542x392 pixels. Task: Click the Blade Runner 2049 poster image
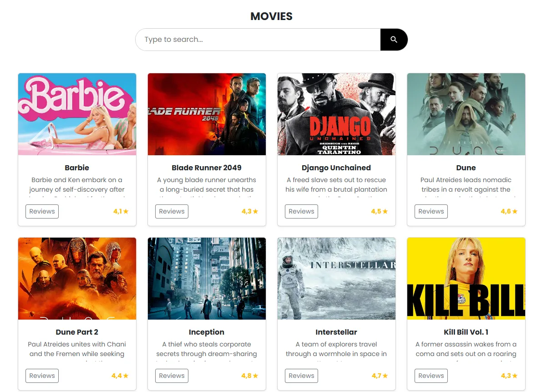point(207,114)
